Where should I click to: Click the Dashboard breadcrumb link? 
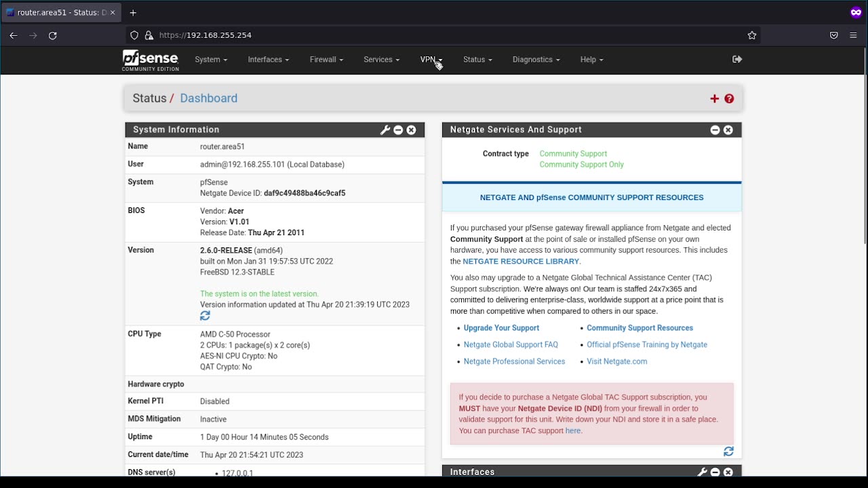pyautogui.click(x=209, y=98)
